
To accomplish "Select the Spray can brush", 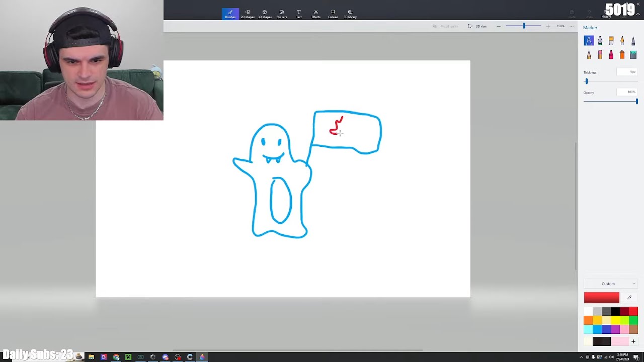I will [x=622, y=55].
